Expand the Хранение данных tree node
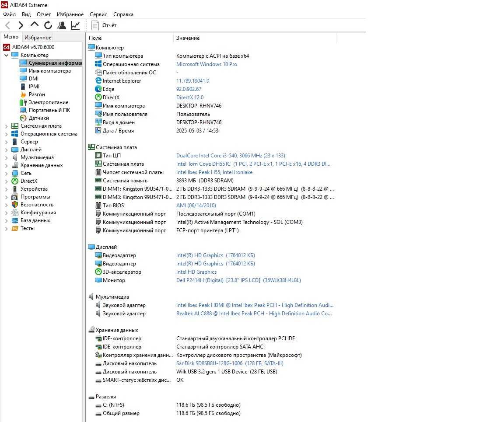This screenshot has height=422, width=504. pyautogui.click(x=7, y=165)
